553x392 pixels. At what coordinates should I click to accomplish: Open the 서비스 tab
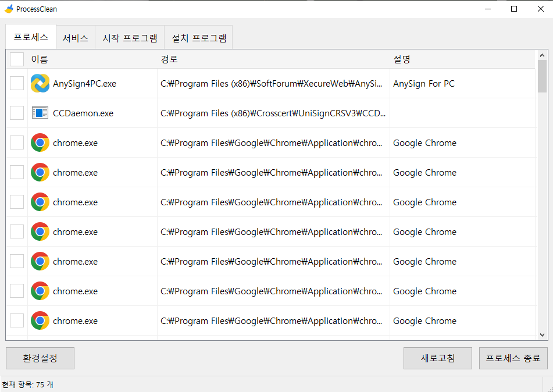[x=76, y=38]
